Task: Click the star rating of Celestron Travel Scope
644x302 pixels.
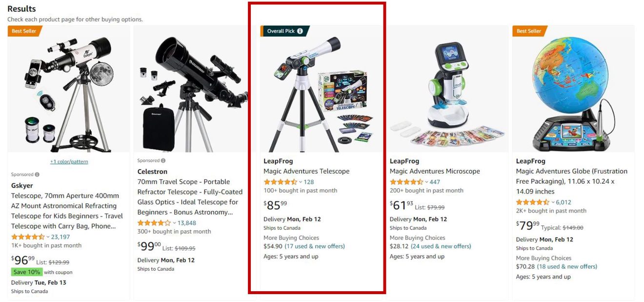Action: coord(154,223)
